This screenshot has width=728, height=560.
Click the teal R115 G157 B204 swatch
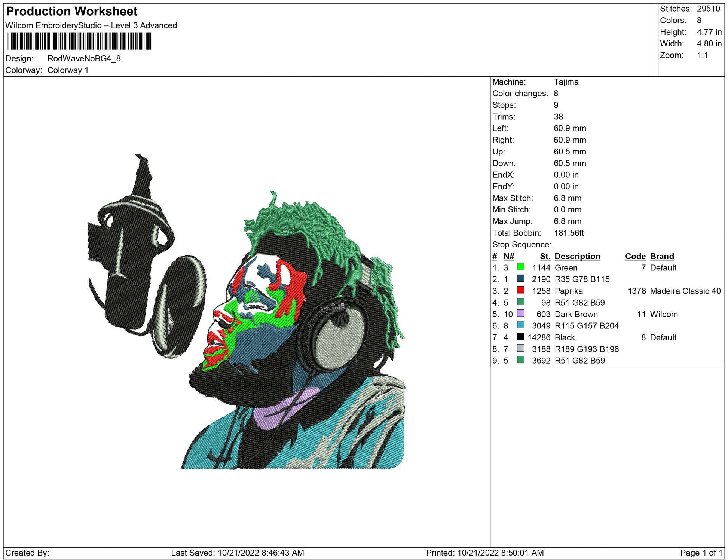click(520, 325)
